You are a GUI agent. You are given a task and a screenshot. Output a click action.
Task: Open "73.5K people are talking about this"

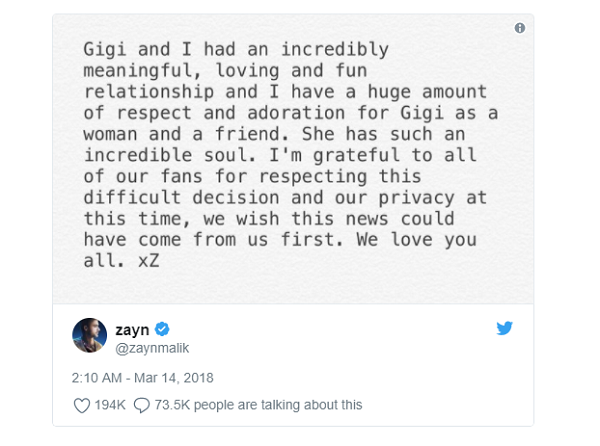click(258, 405)
